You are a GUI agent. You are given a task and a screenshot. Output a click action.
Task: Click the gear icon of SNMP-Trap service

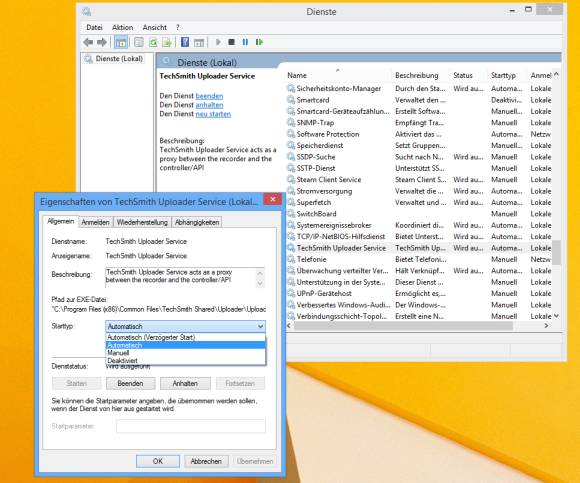tap(291, 122)
